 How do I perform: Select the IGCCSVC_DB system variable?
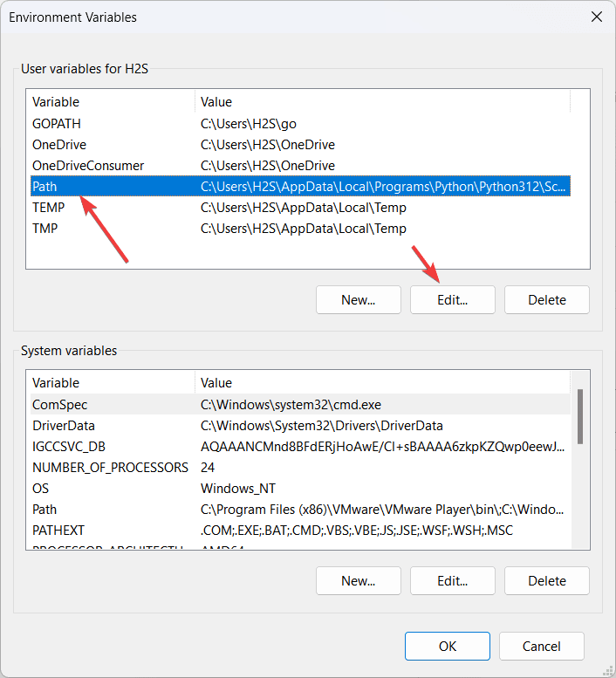[300, 446]
